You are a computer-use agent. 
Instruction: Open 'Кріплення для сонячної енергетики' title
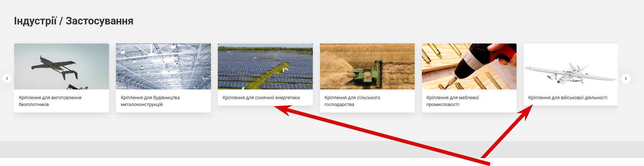pyautogui.click(x=261, y=98)
